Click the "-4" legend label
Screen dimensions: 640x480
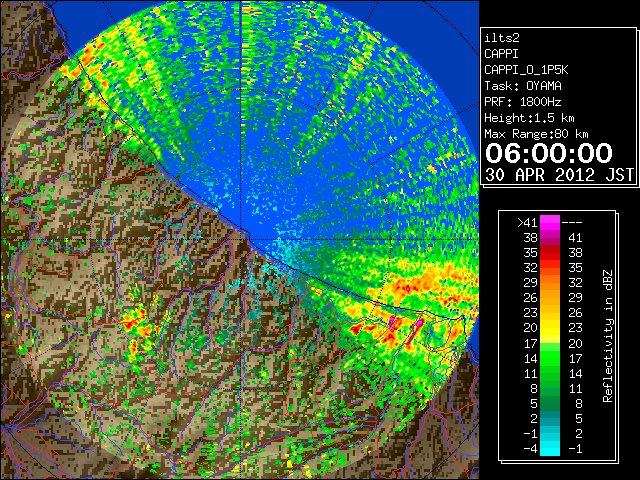pyautogui.click(x=530, y=448)
